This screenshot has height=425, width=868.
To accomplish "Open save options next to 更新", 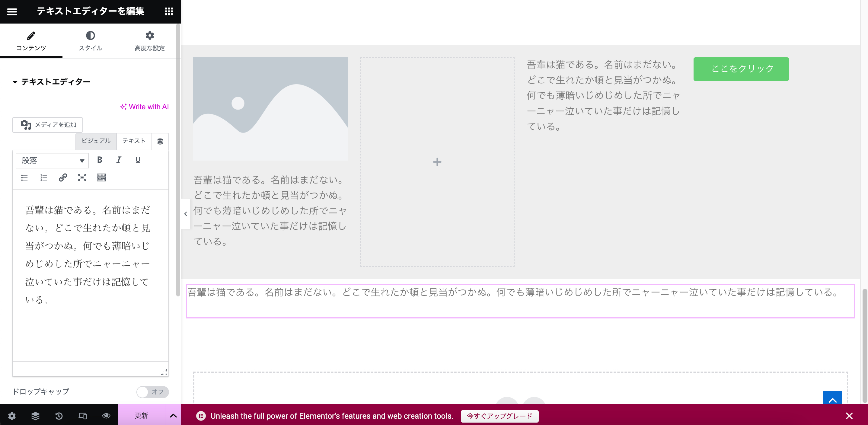I will click(x=173, y=416).
